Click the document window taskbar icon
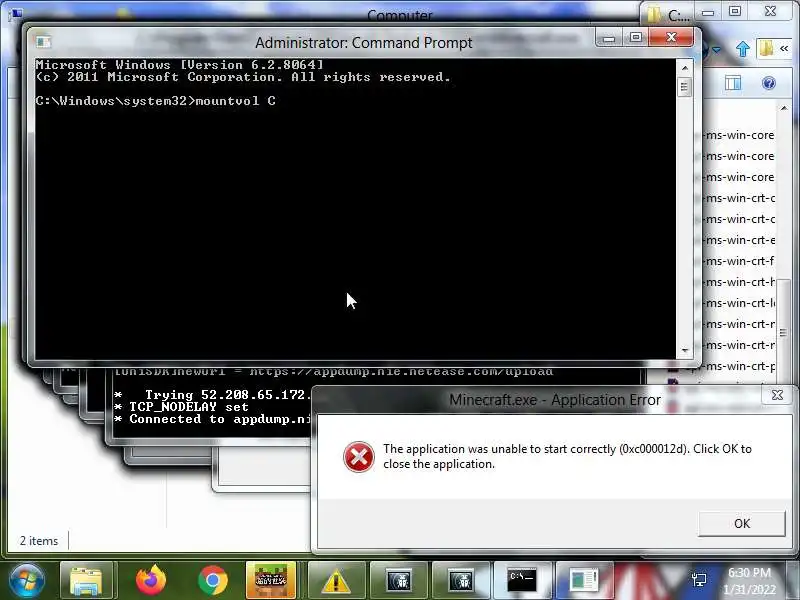 click(584, 581)
